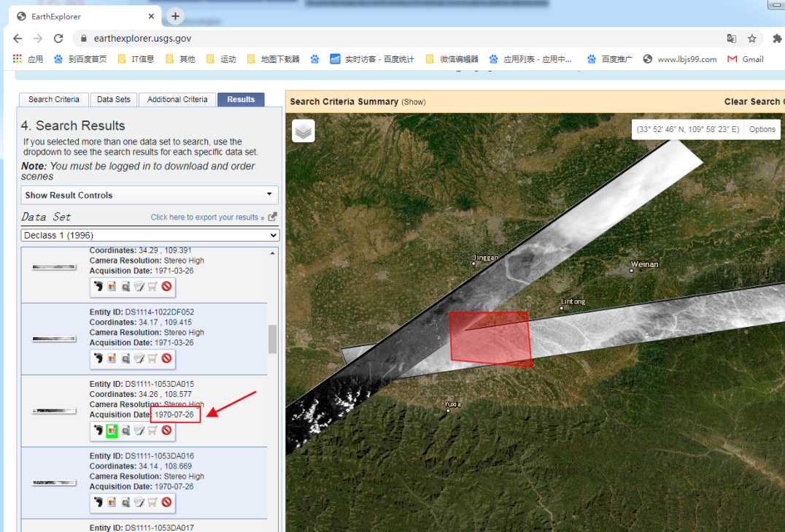Add DS1111-1053DA015 to order cart
The height and width of the screenshot is (532, 785).
pos(152,431)
